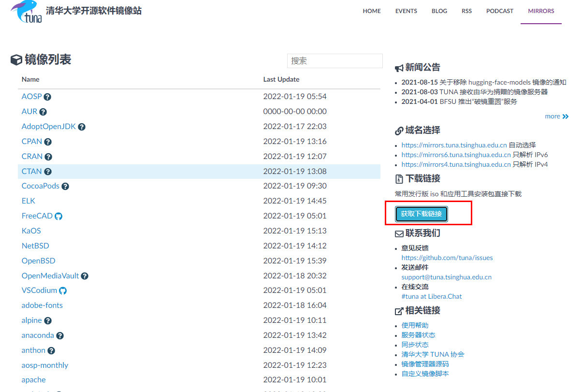This screenshot has height=392, width=582.
Task: Open the 服务器状态 link
Action: point(419,335)
